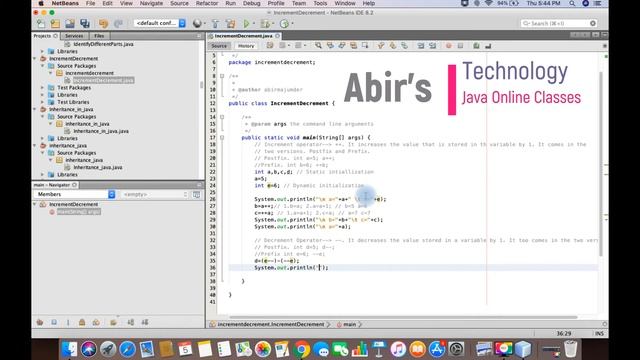
Task: Click the Comment icon in editor toolbar
Action: click(x=476, y=46)
